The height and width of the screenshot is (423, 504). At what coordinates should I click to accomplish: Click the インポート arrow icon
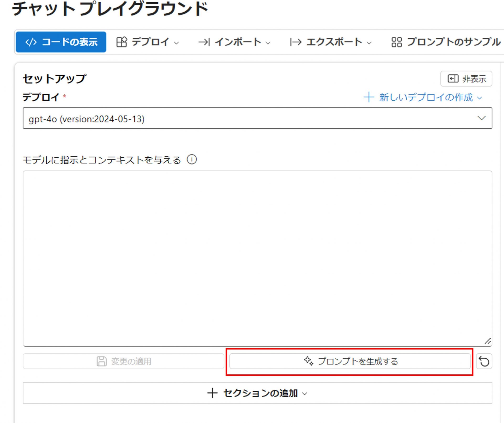click(x=204, y=42)
